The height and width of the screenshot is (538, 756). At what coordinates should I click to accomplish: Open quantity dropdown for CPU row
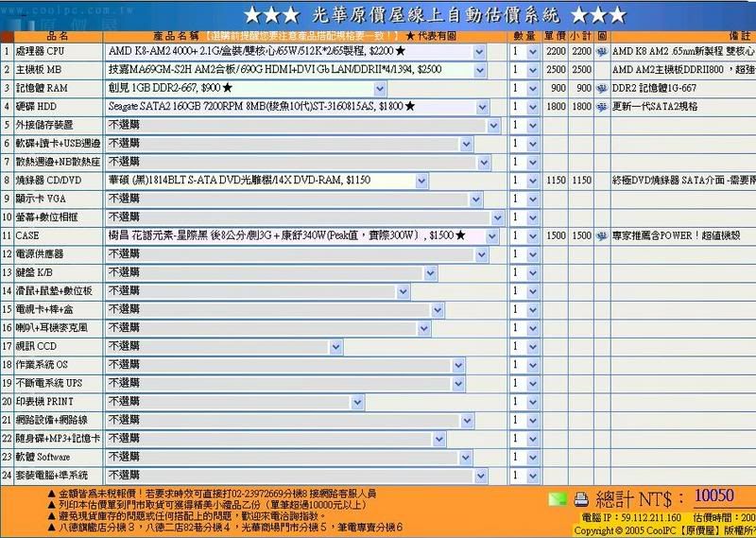click(x=531, y=51)
